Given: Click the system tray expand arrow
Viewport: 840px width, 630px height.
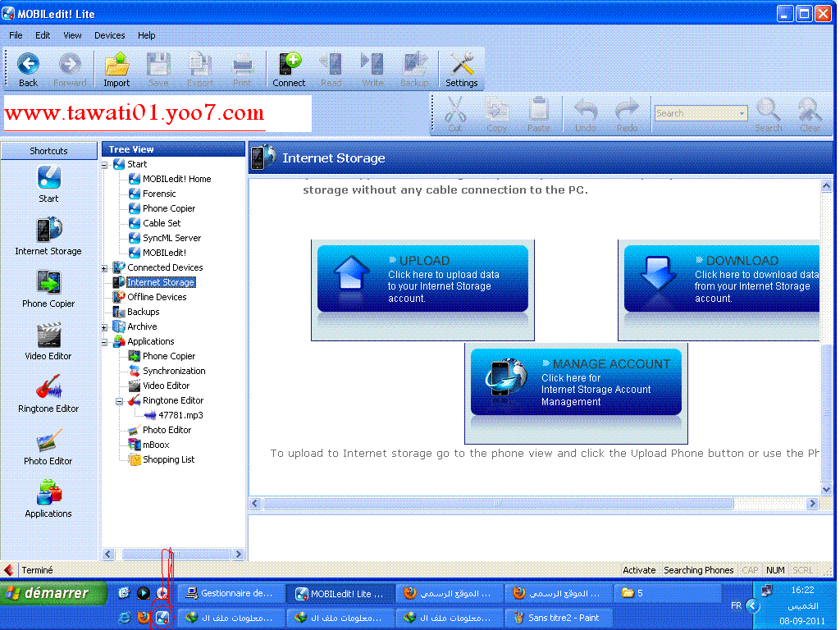Looking at the screenshot, I should tap(753, 606).
